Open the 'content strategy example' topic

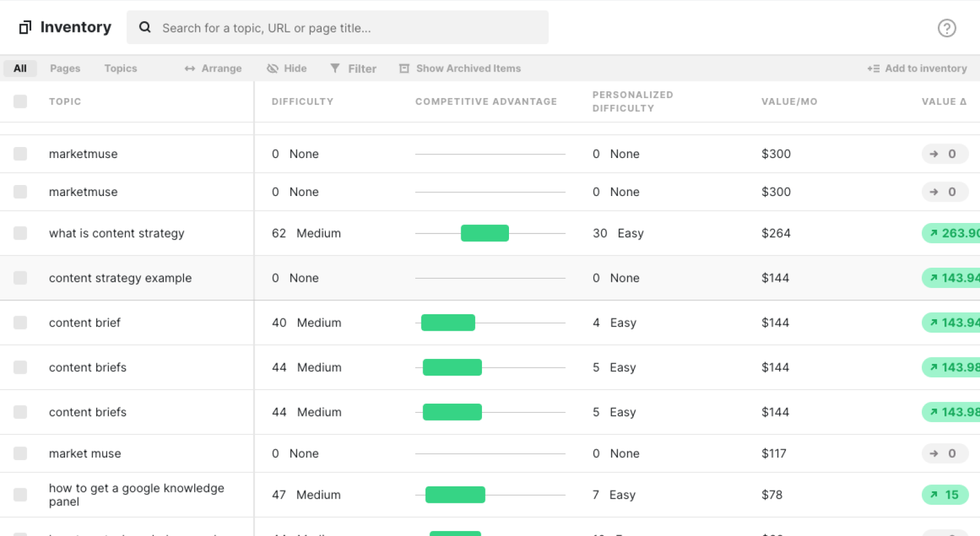click(120, 278)
